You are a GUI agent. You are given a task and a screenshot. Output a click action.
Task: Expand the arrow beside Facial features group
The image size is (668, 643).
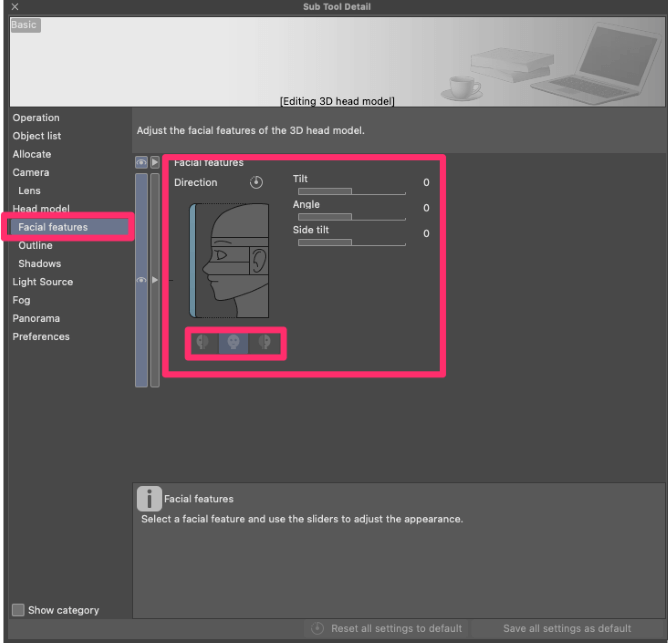pyautogui.click(x=155, y=280)
